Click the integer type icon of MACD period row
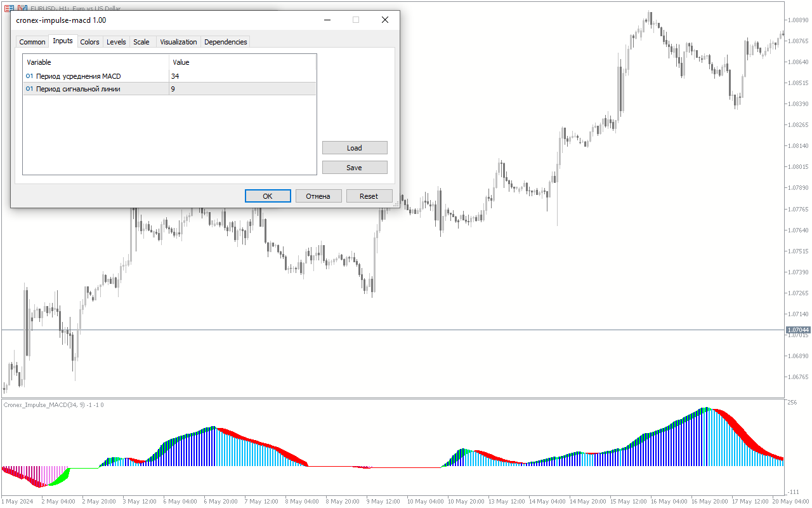 [x=29, y=76]
